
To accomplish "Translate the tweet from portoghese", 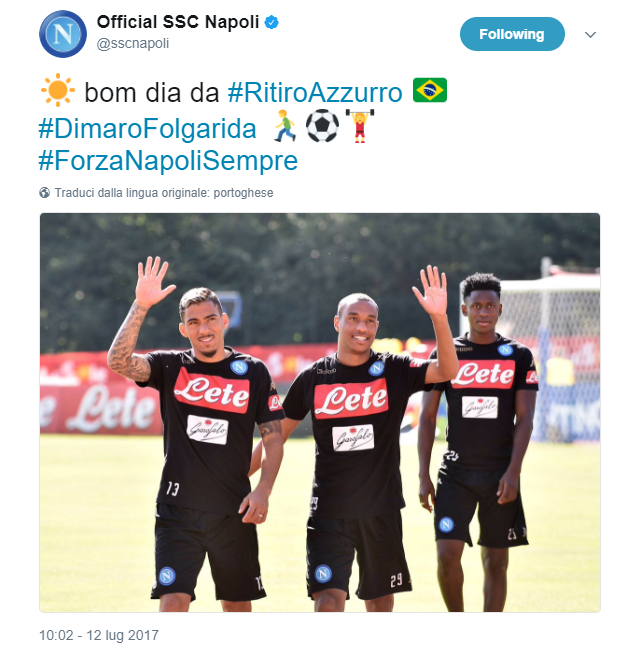I will (x=164, y=193).
